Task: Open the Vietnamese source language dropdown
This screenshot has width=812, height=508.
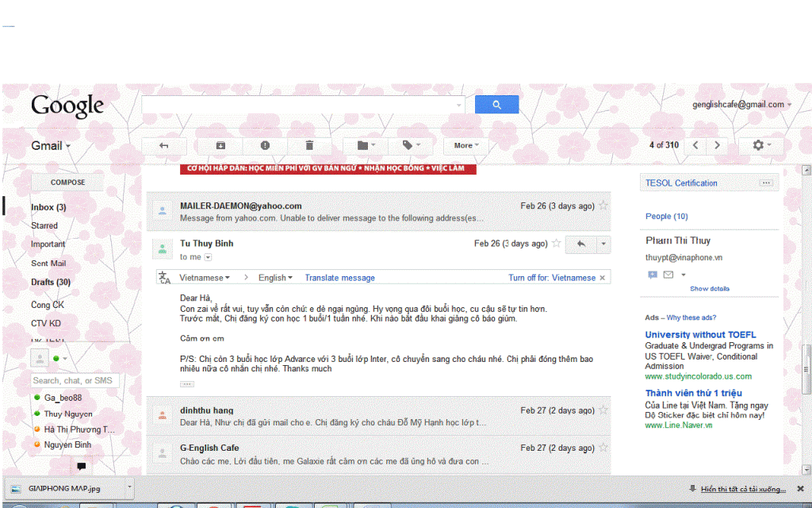Action: 205,278
